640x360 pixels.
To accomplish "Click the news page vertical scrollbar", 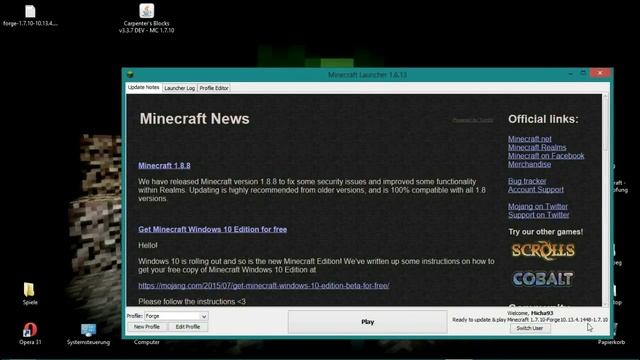I will (605, 200).
